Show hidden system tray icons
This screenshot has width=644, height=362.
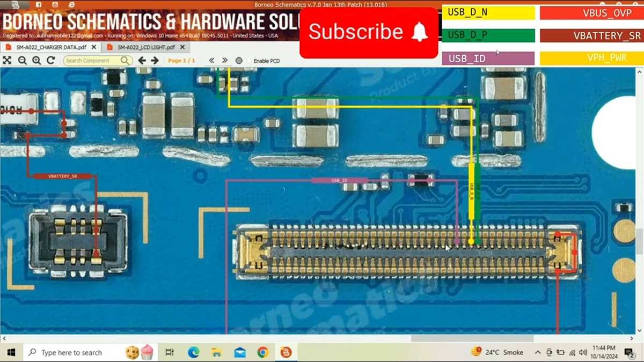538,352
